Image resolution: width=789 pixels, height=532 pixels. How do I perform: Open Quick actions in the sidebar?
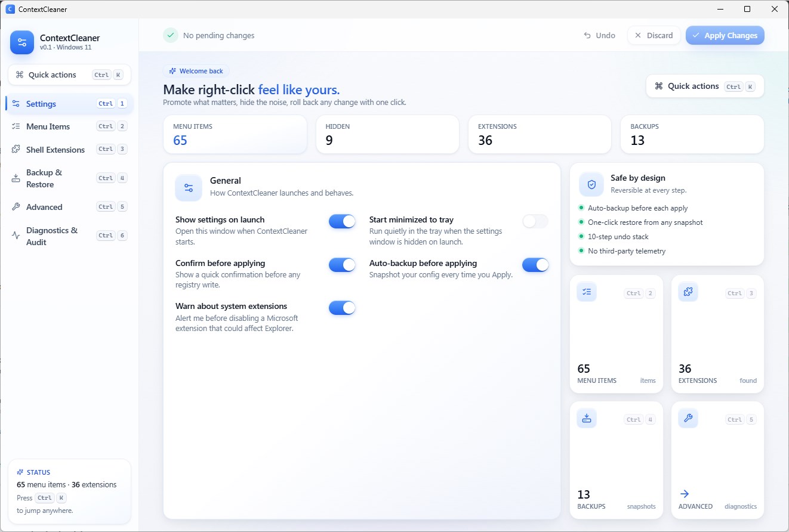(70, 75)
